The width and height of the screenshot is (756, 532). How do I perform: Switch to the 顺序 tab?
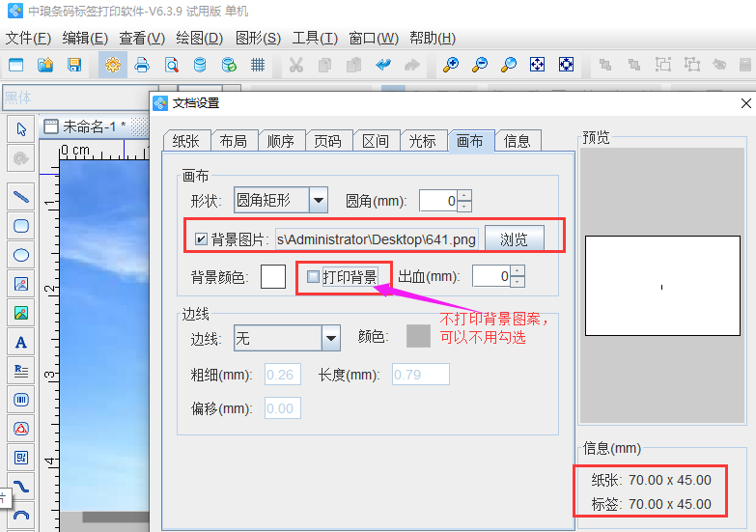tap(281, 141)
